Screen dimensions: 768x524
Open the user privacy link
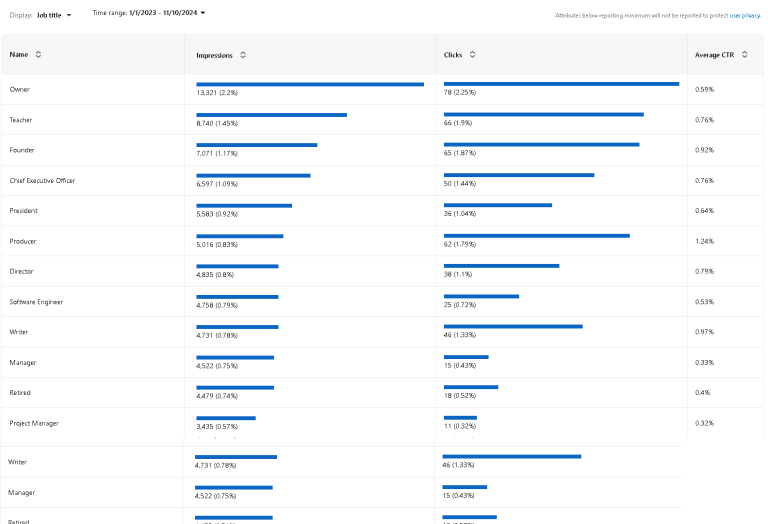click(x=745, y=16)
